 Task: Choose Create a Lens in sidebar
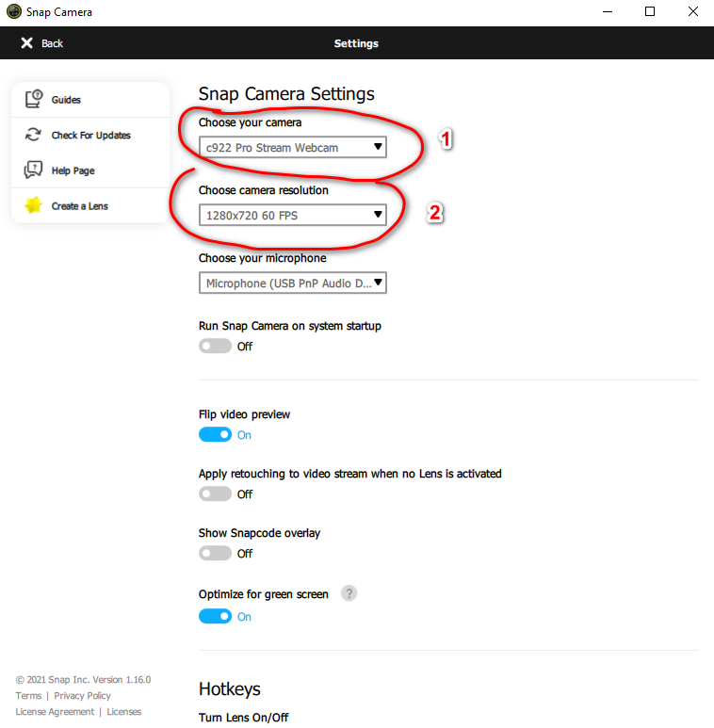pyautogui.click(x=90, y=205)
